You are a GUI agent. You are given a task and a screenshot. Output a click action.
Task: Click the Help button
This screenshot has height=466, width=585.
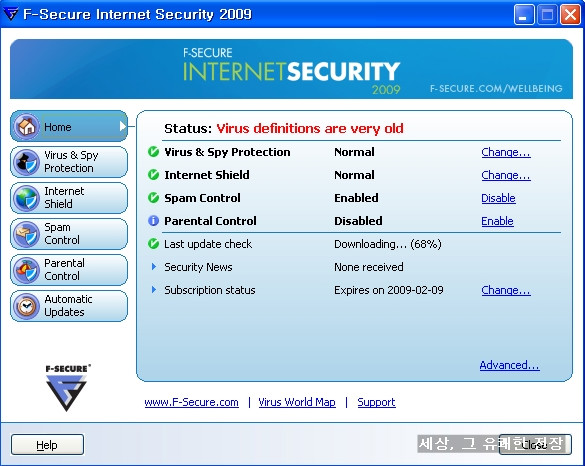(x=47, y=445)
